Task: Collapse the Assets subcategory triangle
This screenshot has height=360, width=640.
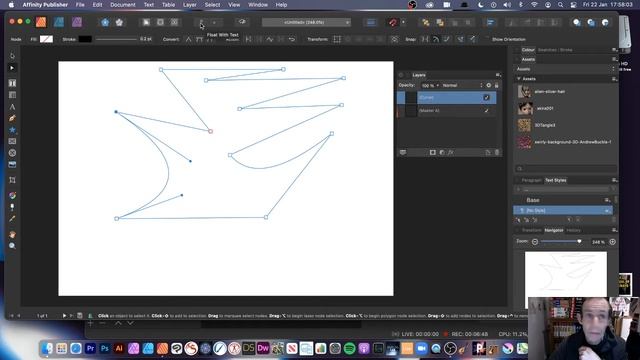Action: (x=519, y=79)
